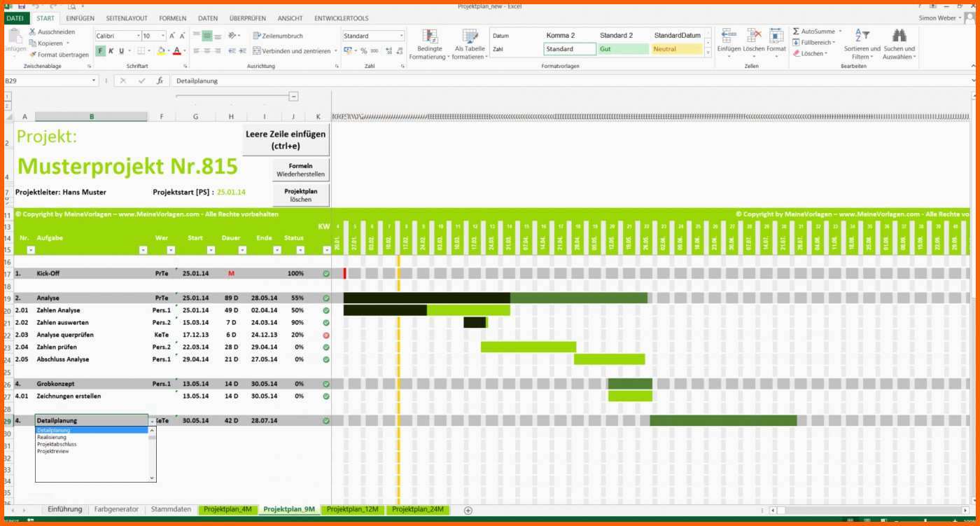Viewport: 980px width, 526px height.
Task: Open the Projektplan_12M sheet tab
Action: 352,509
